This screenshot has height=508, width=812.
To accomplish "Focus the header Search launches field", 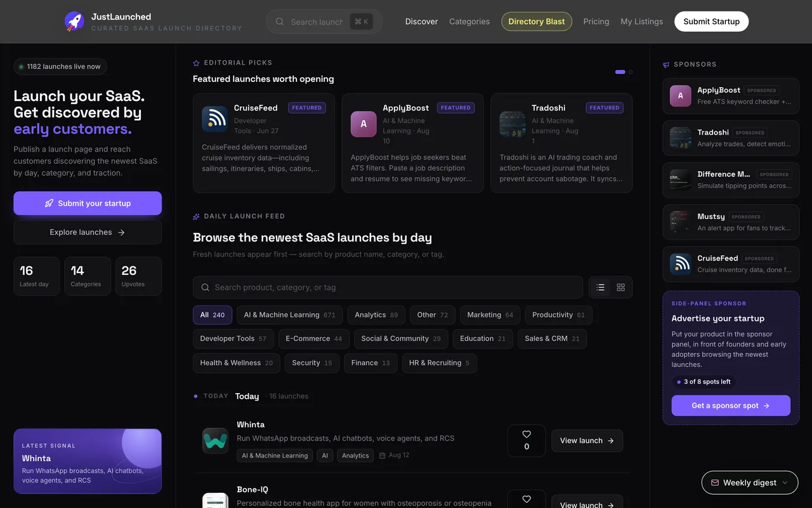I will pyautogui.click(x=324, y=22).
